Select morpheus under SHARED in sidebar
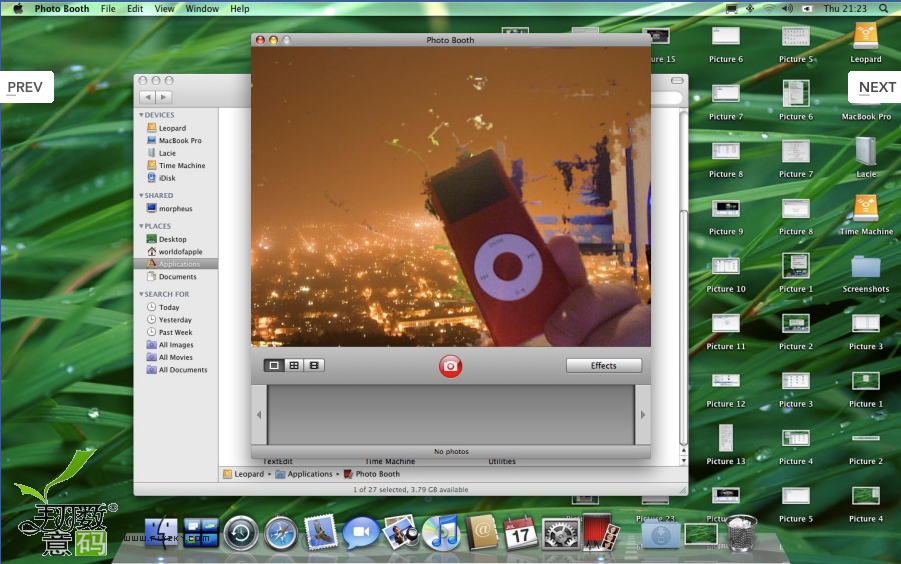Viewport: 901px width, 564px height. coord(176,209)
